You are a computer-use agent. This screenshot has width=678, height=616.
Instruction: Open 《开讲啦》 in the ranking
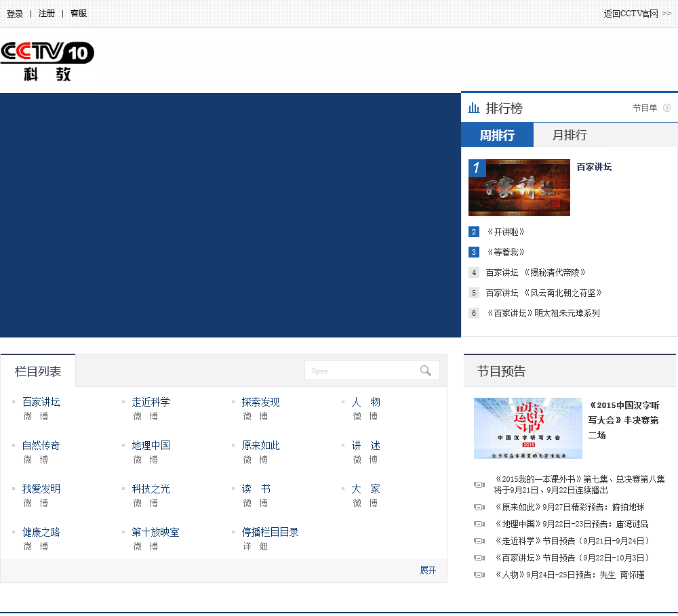(505, 232)
